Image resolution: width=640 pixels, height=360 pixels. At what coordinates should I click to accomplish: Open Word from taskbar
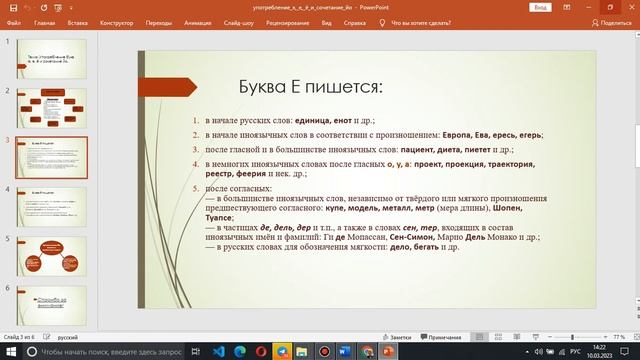(345, 351)
